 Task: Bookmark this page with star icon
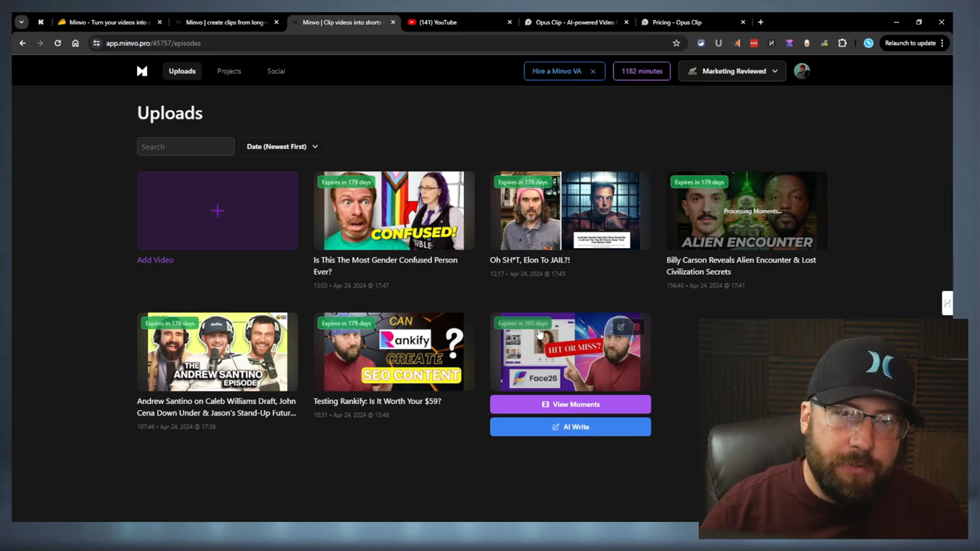676,43
